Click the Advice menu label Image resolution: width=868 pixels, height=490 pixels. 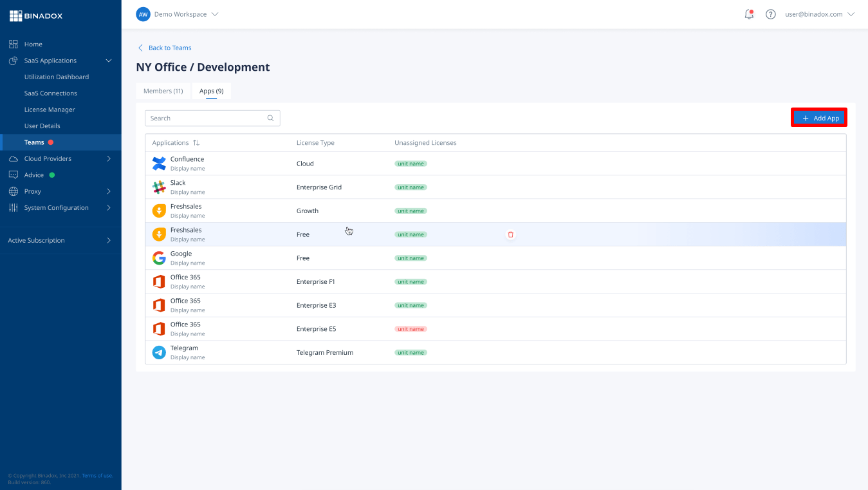pos(34,175)
